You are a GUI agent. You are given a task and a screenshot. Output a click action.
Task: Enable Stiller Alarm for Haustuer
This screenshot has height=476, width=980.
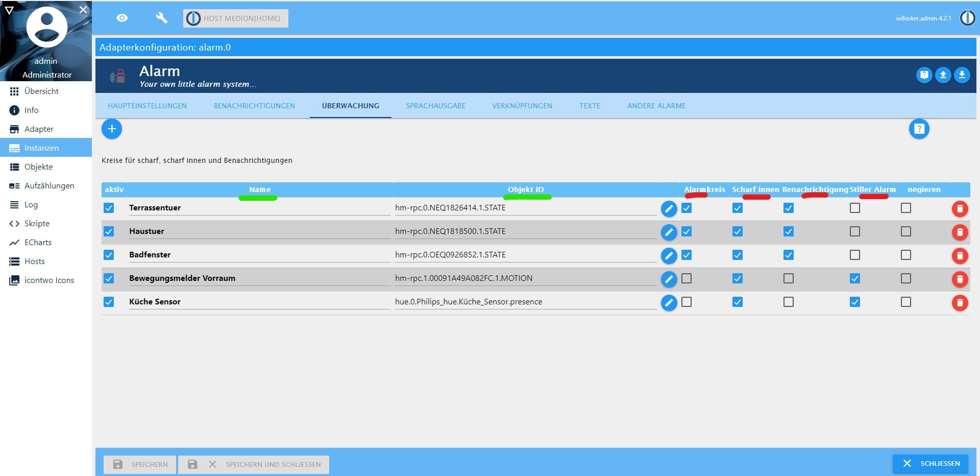(x=855, y=231)
